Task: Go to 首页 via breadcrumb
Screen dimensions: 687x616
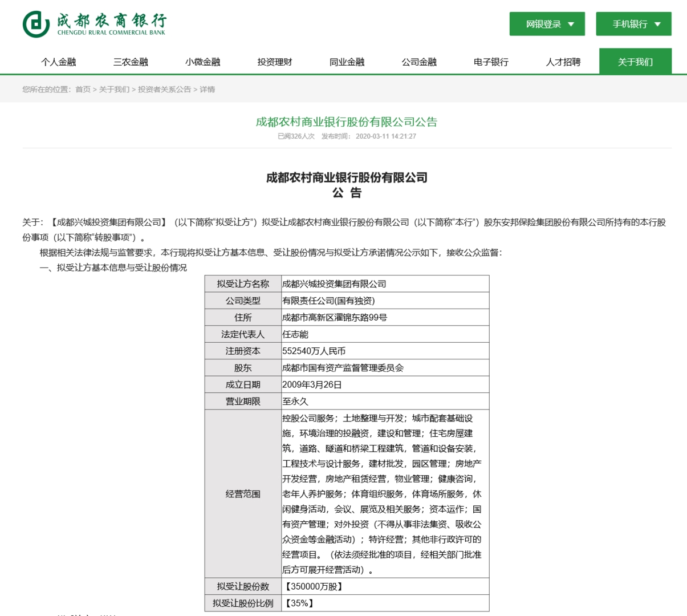Action: click(83, 90)
